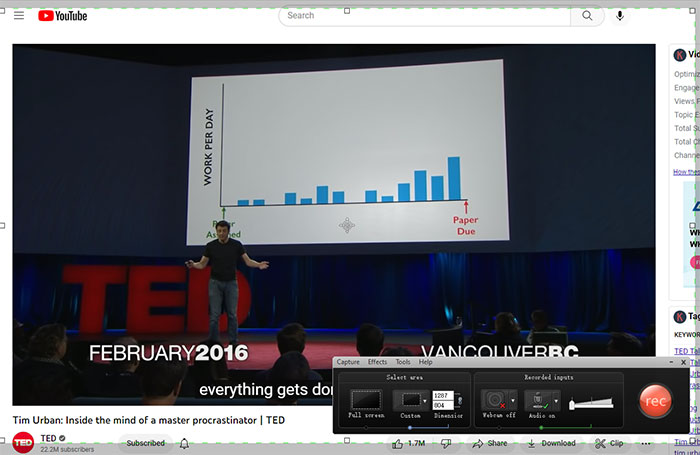Start recording with the red rec button

click(655, 401)
